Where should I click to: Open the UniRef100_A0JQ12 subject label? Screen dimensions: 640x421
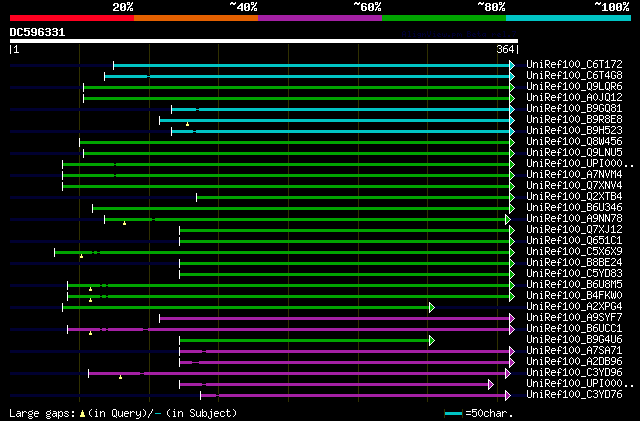574,98
